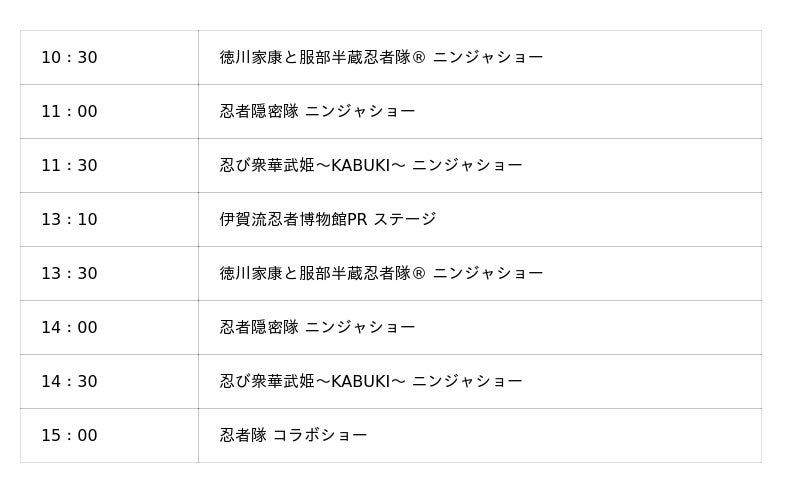800x493 pixels.
Task: Click the 10:30 time cell
Action: coord(69,58)
